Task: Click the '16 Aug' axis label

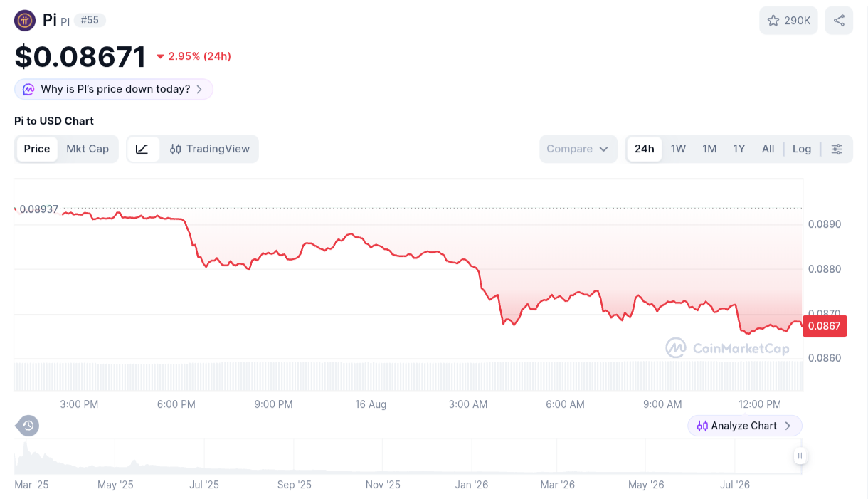Action: (x=371, y=404)
